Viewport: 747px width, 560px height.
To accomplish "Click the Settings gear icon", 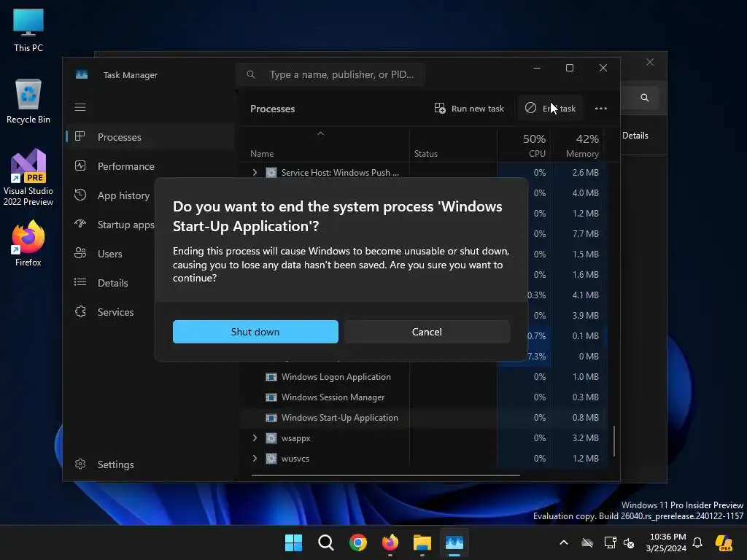I will [80, 464].
